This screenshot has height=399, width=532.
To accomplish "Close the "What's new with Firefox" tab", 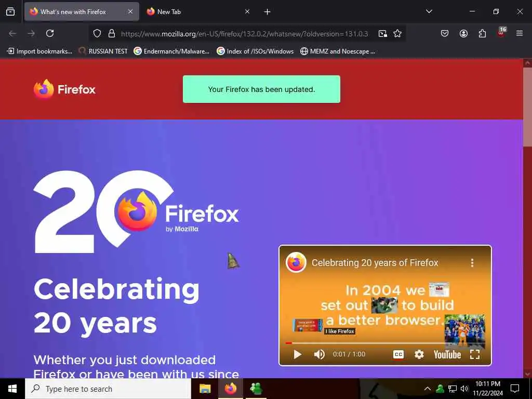I will coord(130,11).
